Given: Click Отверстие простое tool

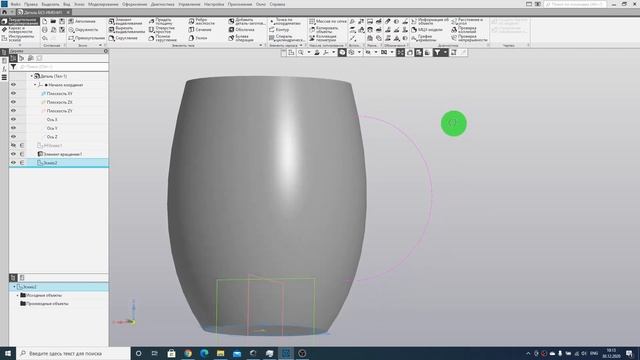Looking at the screenshot, I should [x=162, y=30].
